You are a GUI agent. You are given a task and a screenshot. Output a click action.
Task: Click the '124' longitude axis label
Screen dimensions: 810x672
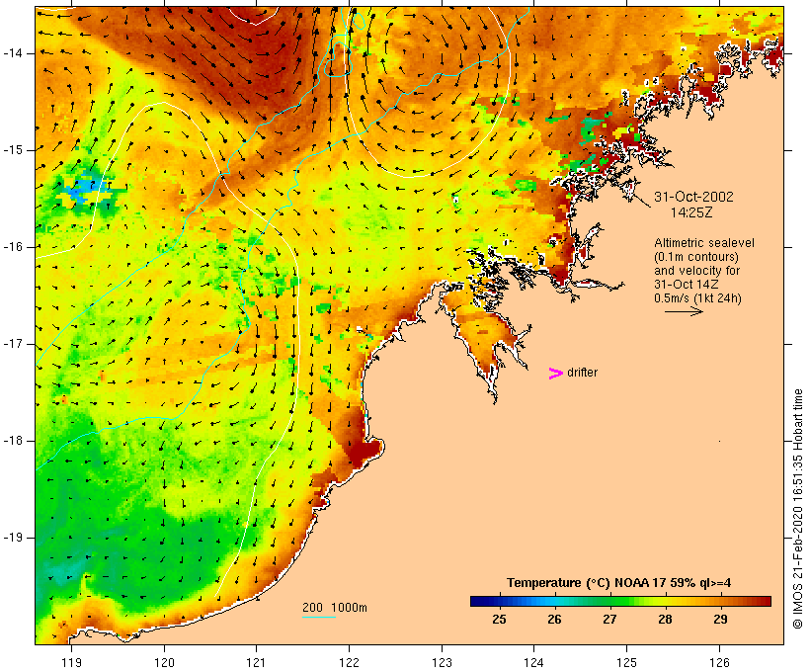pyautogui.click(x=534, y=662)
